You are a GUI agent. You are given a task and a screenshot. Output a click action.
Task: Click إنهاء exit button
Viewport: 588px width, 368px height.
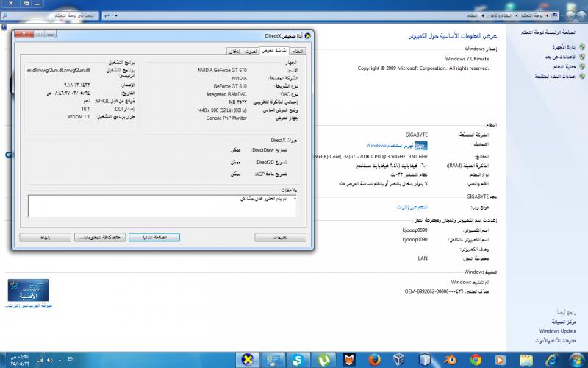45,237
